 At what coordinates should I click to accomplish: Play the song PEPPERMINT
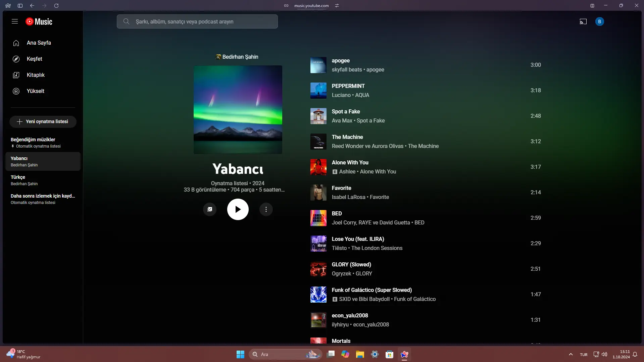(x=348, y=86)
